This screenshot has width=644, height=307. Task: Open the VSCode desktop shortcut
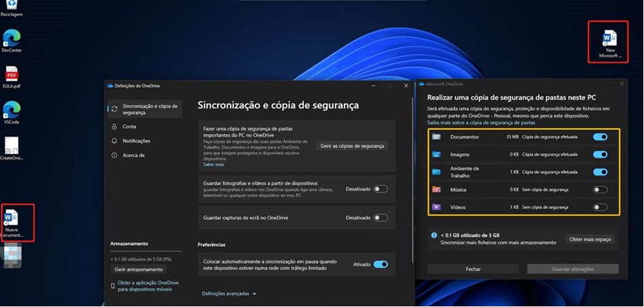click(x=11, y=113)
